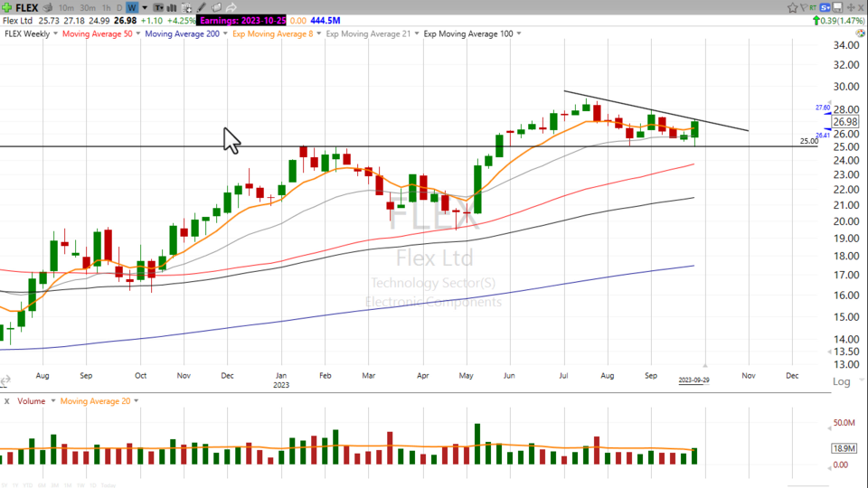Click the share arrow icon

[x=231, y=8]
